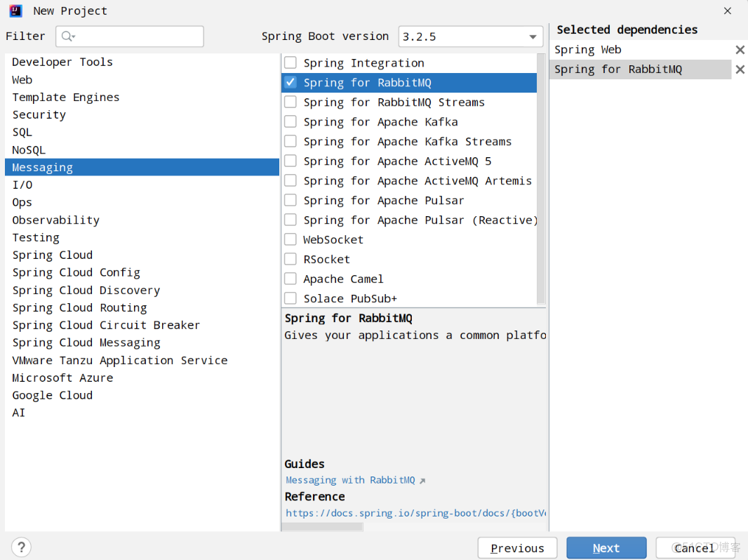748x560 pixels.
Task: Check the WebSocket dependency
Action: click(290, 239)
